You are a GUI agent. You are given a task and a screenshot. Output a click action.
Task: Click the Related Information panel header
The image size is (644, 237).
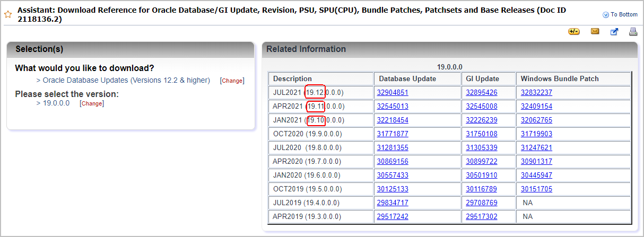[x=450, y=49]
